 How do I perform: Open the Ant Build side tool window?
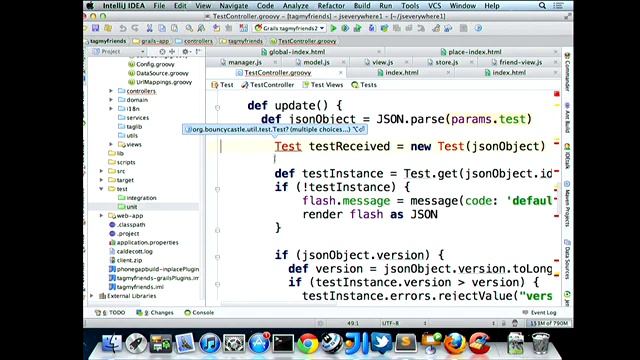click(567, 118)
